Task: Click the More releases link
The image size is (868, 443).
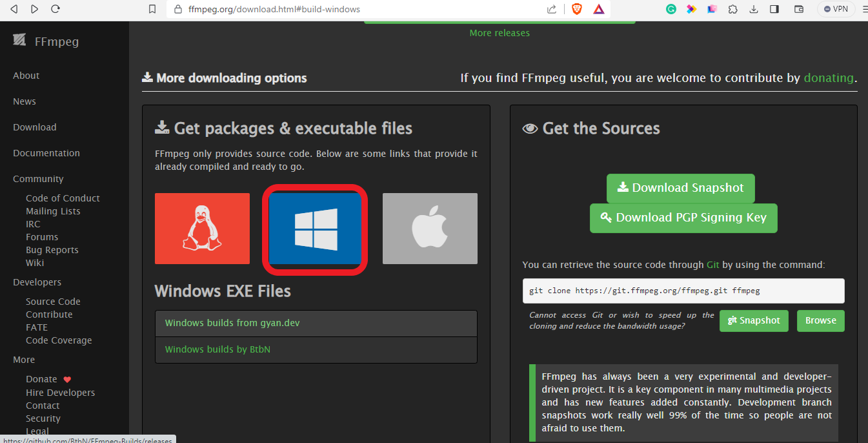Action: (500, 33)
